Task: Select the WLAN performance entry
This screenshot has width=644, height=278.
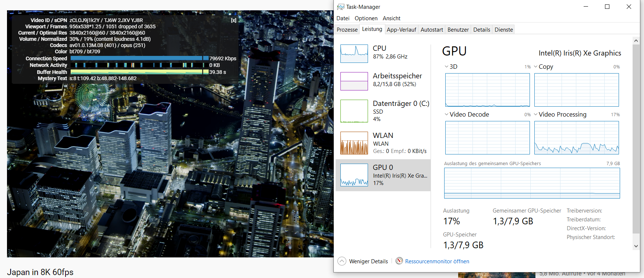Action: (x=383, y=143)
